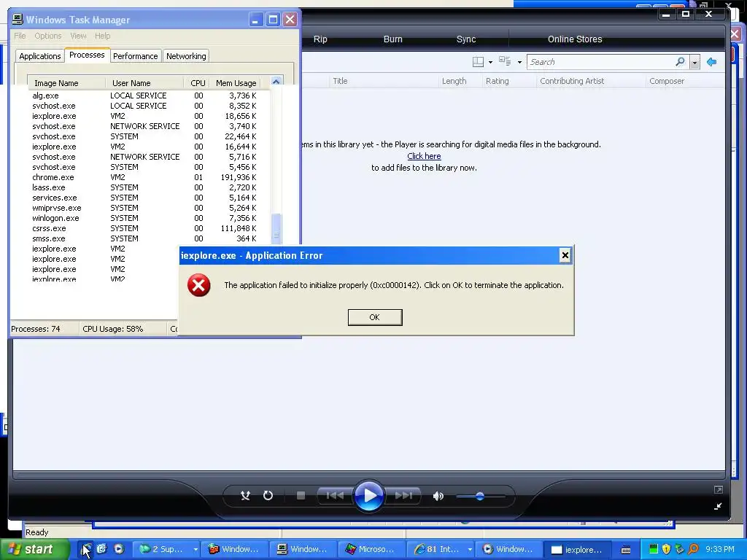Adjust the Media Player volume slider
Viewport: 747px width, 560px height.
coord(480,496)
